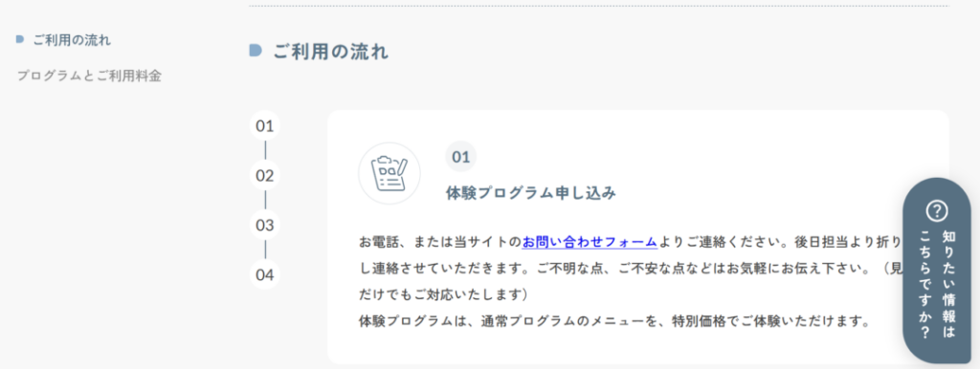Viewport: 980px width, 369px height.
Task: Open the プログラムとご利用料金 sidebar menu item
Action: 89,76
